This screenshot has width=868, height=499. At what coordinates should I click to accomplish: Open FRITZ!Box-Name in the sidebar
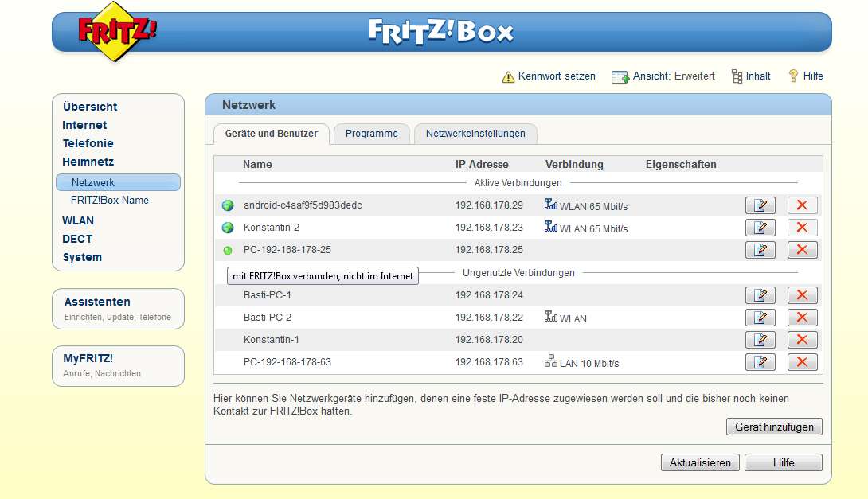[x=110, y=201]
